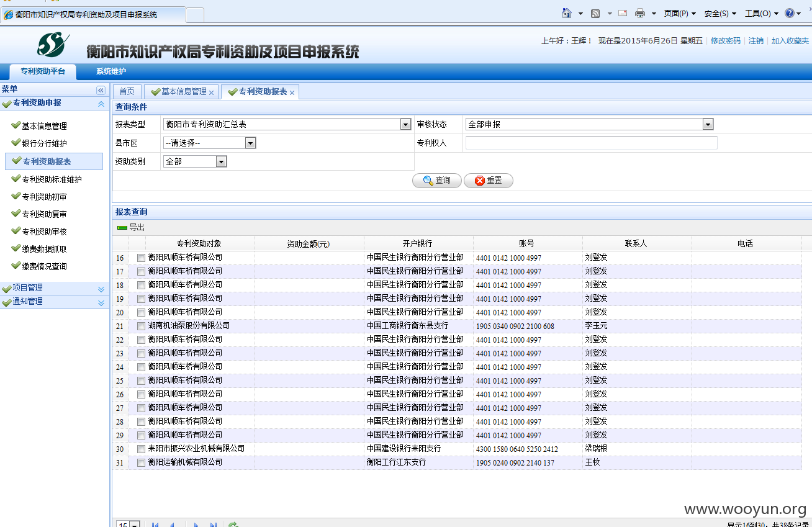The width and height of the screenshot is (812, 527).
Task: Close the 专利资助报表 tab
Action: pos(292,92)
